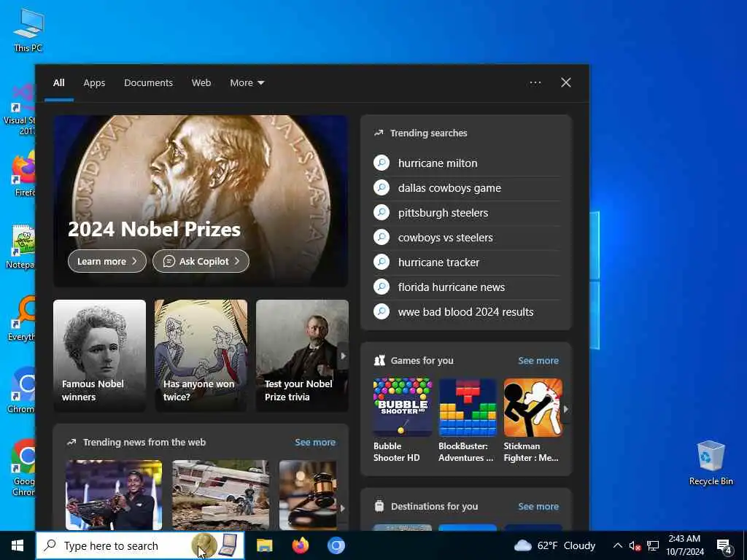Search for wwe bad blood 2024 results
This screenshot has width=747, height=560.
coord(466,312)
